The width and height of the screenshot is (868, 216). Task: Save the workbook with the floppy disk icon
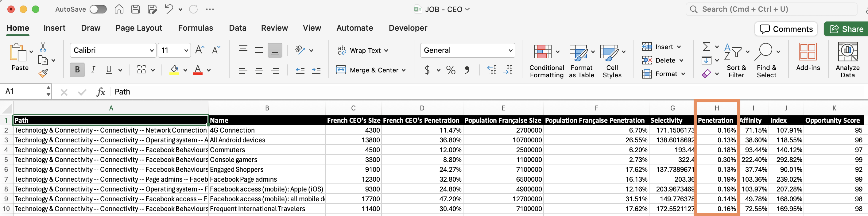[135, 9]
